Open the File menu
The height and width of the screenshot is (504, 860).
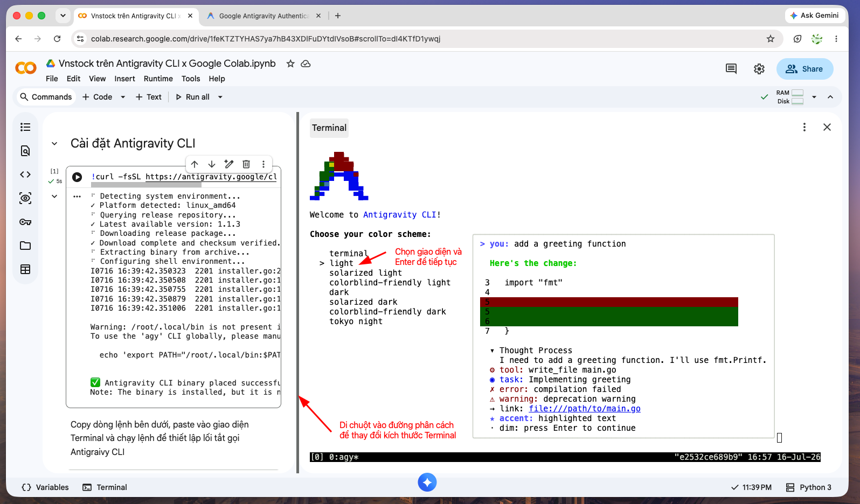pyautogui.click(x=52, y=79)
